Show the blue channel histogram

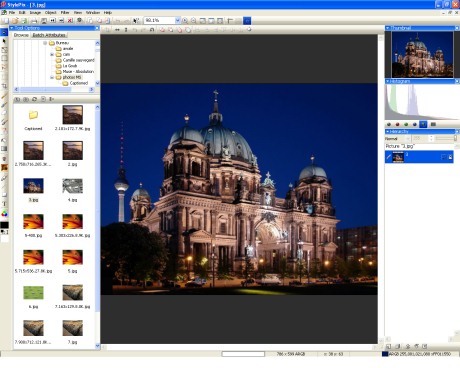coord(415,124)
